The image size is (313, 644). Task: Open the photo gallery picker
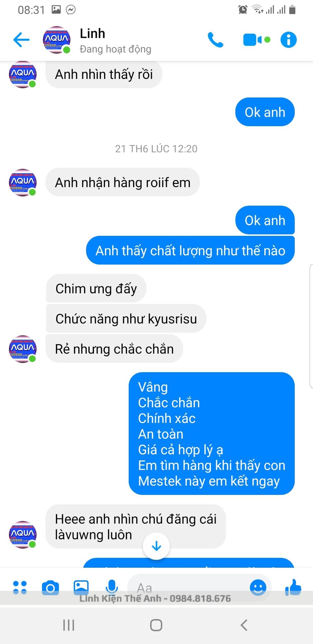(81, 587)
